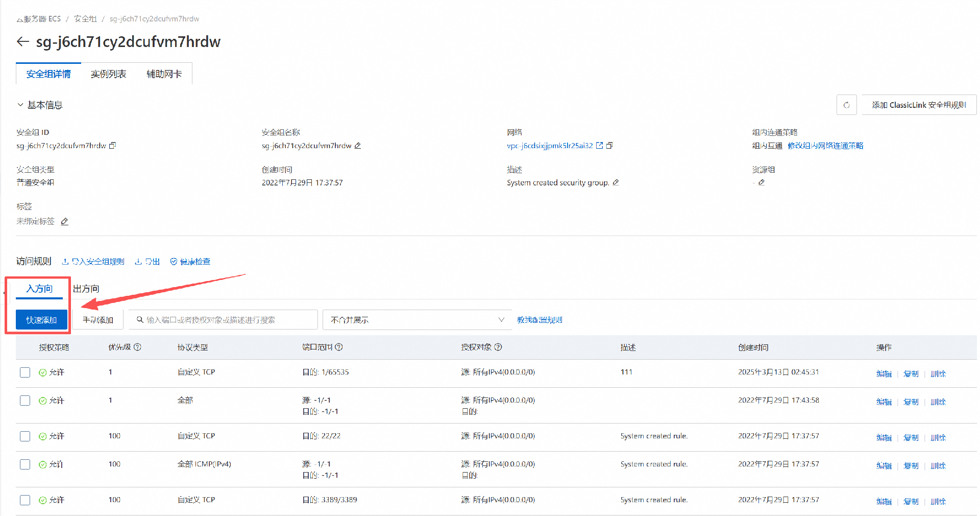Tick the checkbox for 1/65535 TCP rule
Viewport: 980px width, 516px height.
[25, 372]
